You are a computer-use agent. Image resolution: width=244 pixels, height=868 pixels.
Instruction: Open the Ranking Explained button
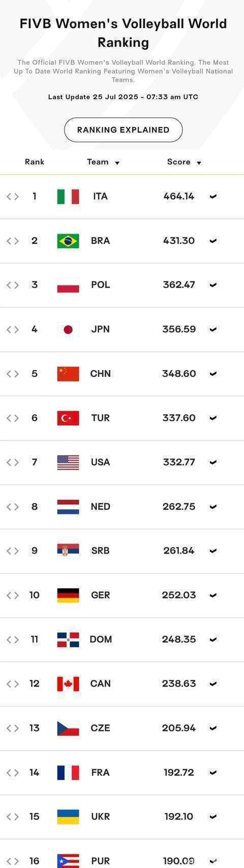click(x=123, y=130)
